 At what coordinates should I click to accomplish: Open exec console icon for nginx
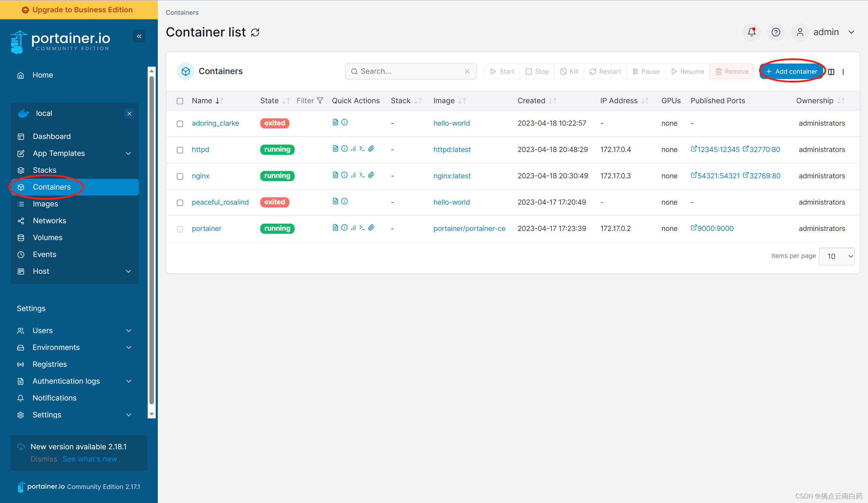[x=362, y=175]
